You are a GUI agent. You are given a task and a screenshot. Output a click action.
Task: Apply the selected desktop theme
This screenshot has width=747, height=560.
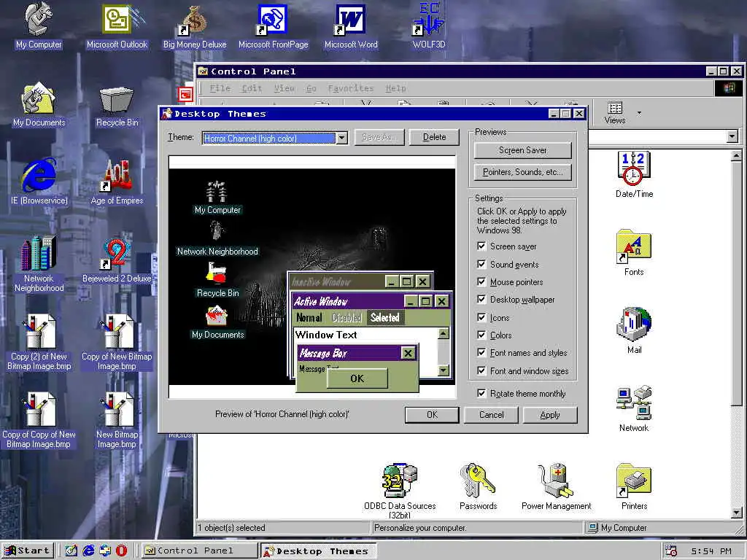point(550,415)
